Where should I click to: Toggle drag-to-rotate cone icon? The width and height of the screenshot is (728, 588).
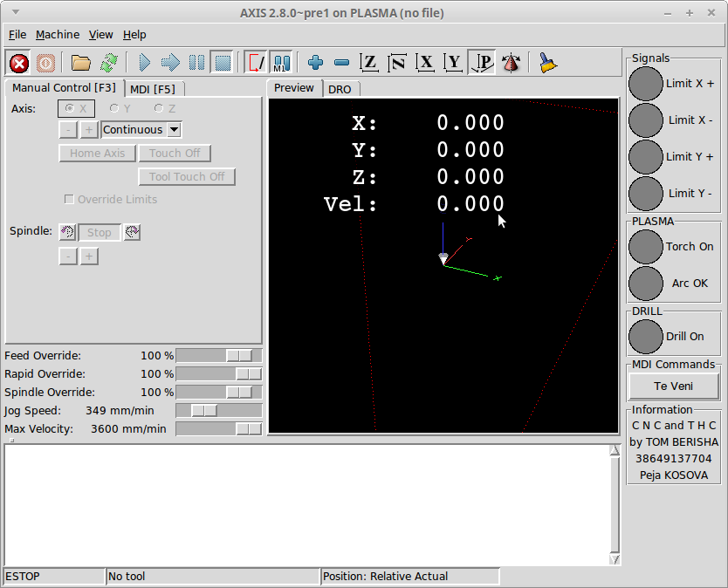click(512, 63)
